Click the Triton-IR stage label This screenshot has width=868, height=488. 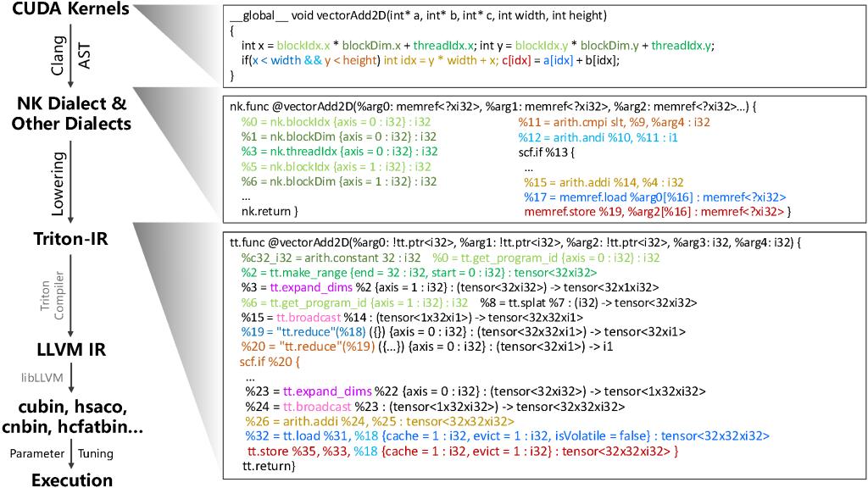coord(70,239)
